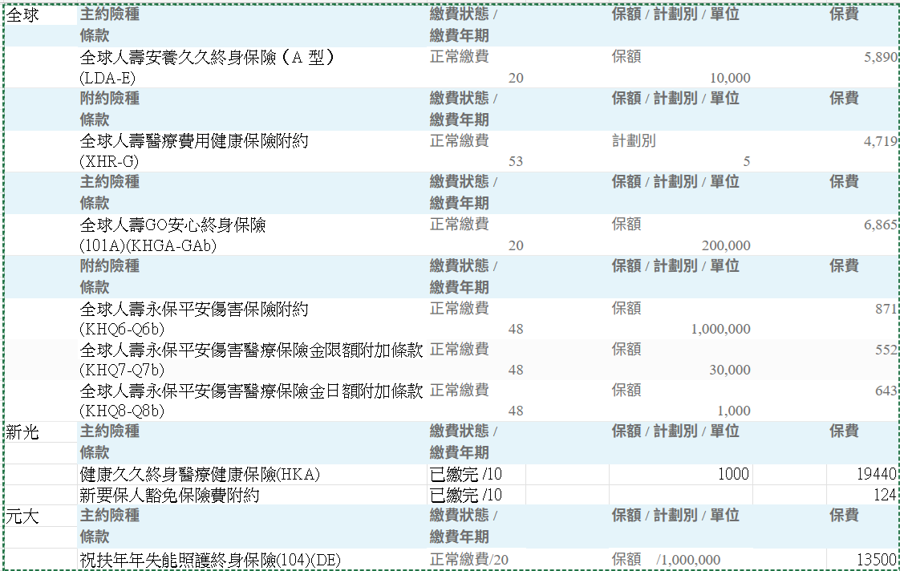Select payment years 53
Viewport: 924px width, 571px height.
click(x=516, y=161)
